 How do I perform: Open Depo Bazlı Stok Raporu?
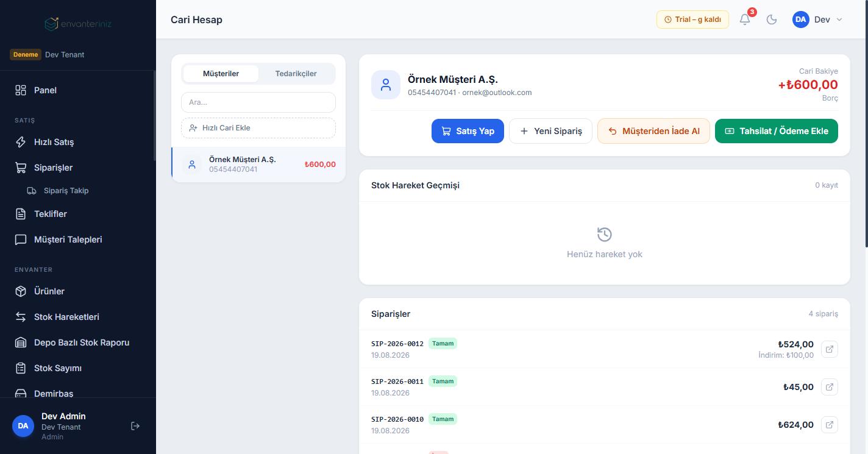(x=78, y=342)
